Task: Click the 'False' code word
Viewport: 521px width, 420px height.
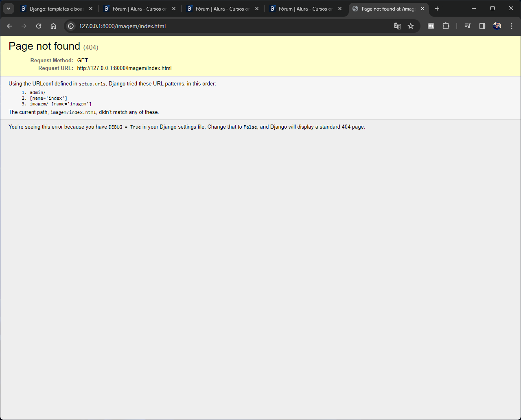Action: point(250,127)
